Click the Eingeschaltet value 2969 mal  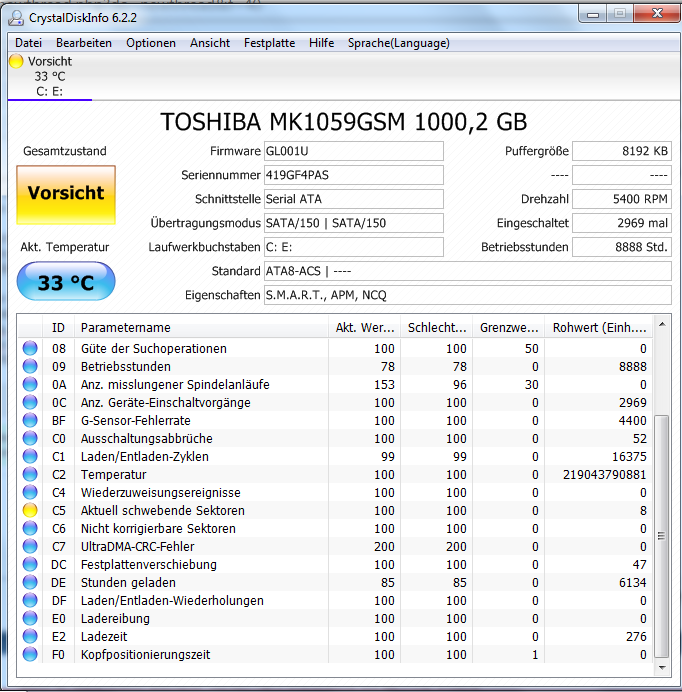tap(622, 223)
